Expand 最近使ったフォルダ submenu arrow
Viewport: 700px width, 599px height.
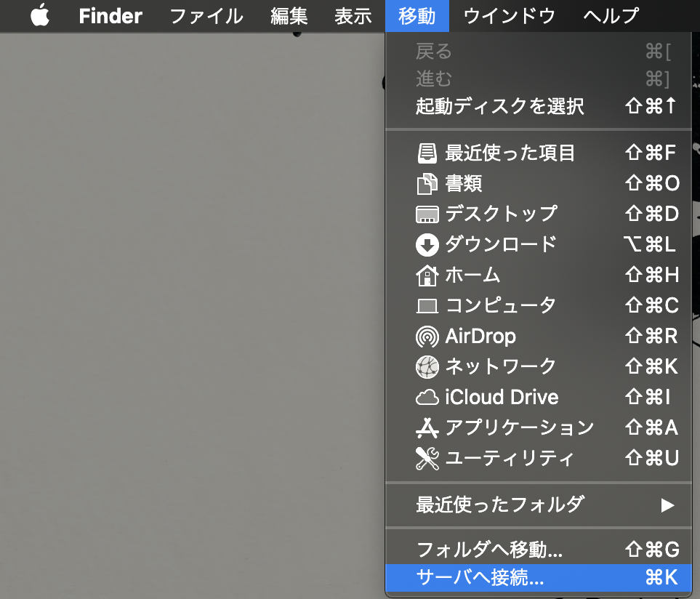pos(667,505)
